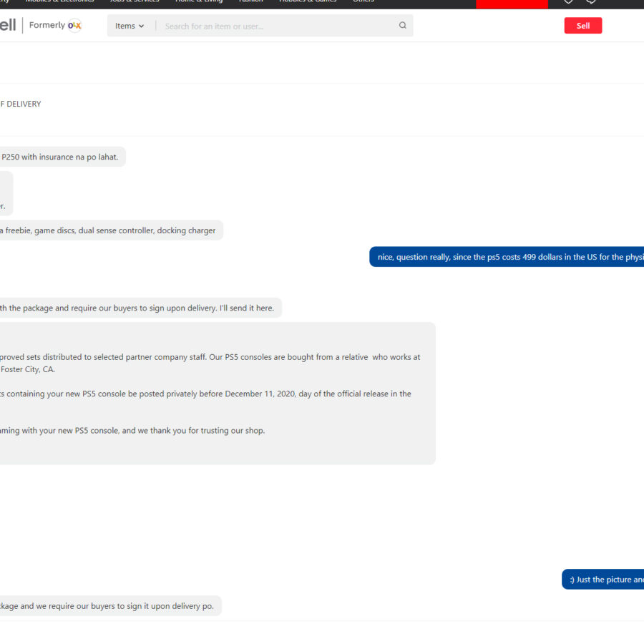Click the blue ':) Just the picture' message

point(602,579)
